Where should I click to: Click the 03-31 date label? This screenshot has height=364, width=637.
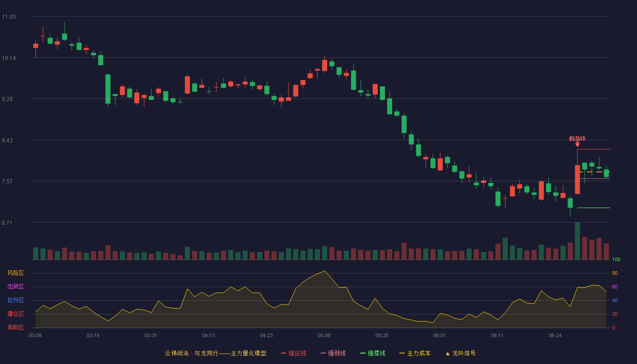coord(151,335)
